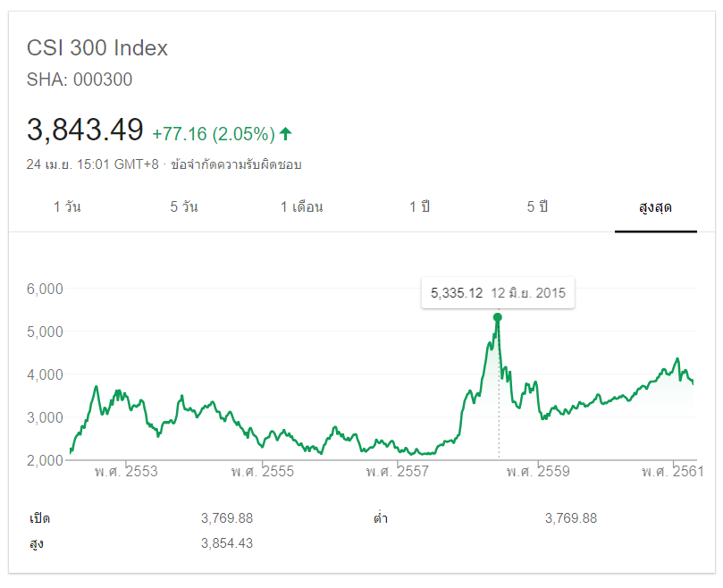
Task: Click the green up arrow icon
Action: pos(286,134)
